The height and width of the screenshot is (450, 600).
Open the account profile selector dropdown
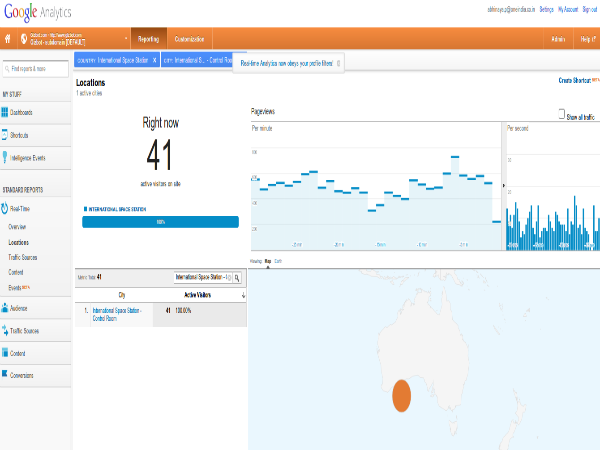(x=126, y=39)
